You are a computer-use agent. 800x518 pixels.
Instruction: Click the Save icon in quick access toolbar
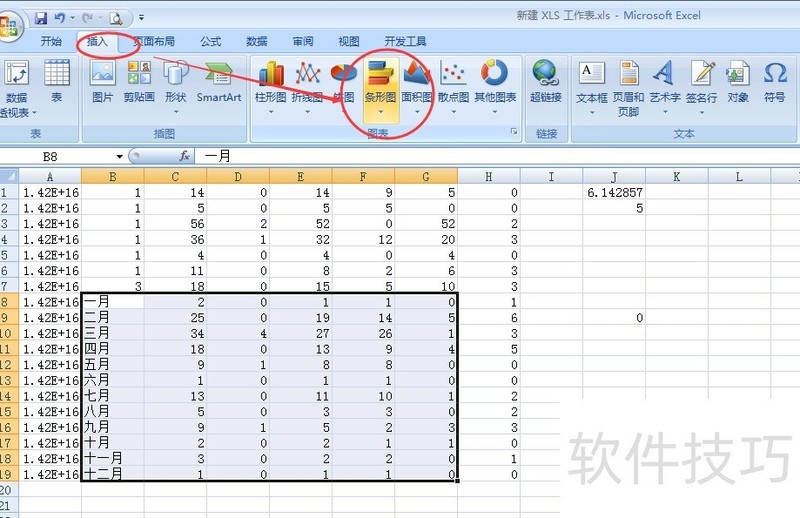tap(41, 17)
